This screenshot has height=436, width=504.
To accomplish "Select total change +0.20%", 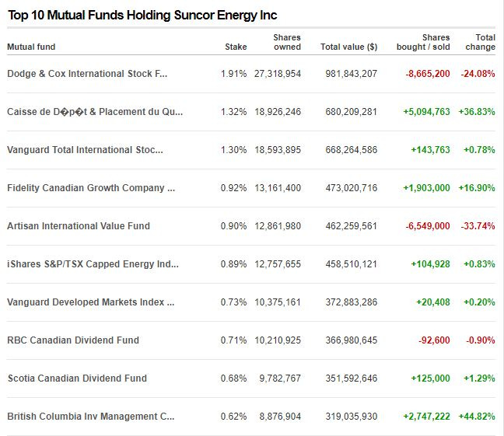I will tap(479, 302).
